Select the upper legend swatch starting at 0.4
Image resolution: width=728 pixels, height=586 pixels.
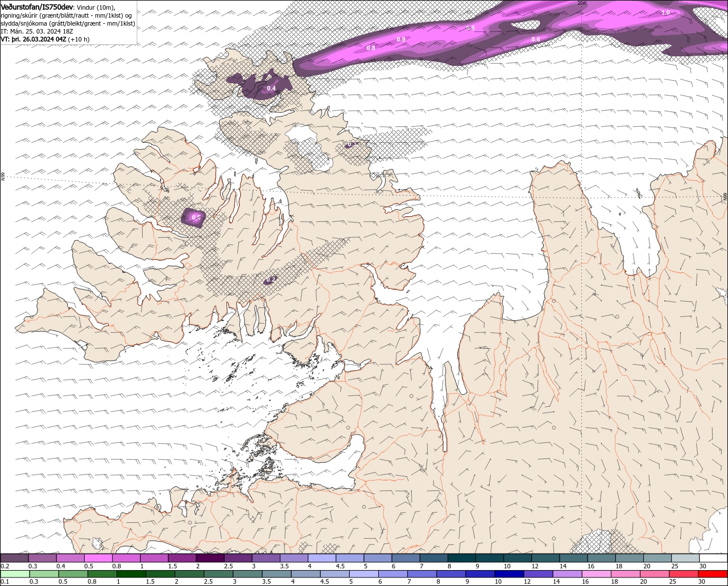click(70, 558)
